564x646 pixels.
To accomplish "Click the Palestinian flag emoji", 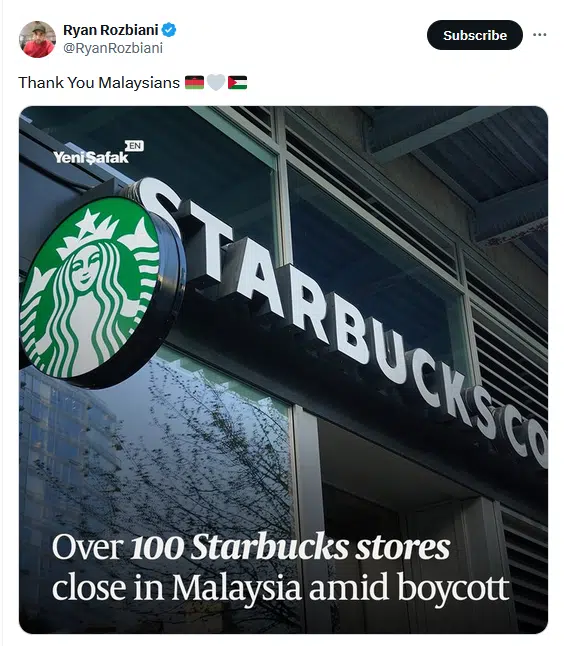I will [237, 82].
